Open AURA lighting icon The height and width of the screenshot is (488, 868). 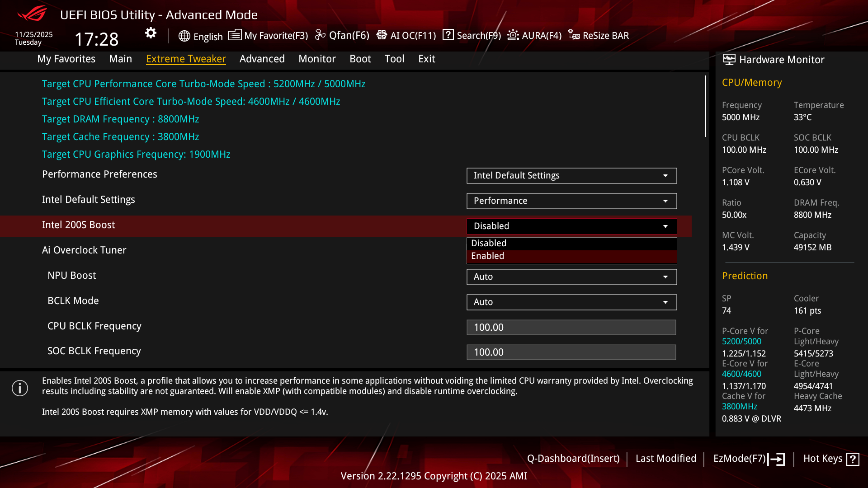tap(513, 35)
